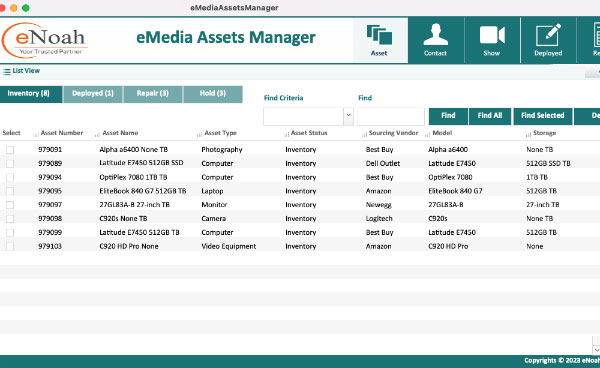The width and height of the screenshot is (600, 368).
Task: Select asset name C920 HD Pro None
Action: coord(129,246)
